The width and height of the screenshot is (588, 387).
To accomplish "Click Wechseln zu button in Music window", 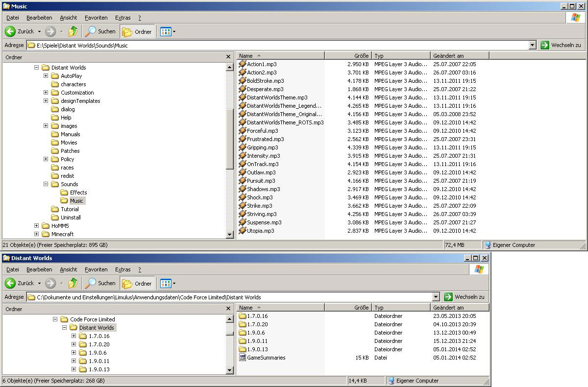I will [561, 45].
